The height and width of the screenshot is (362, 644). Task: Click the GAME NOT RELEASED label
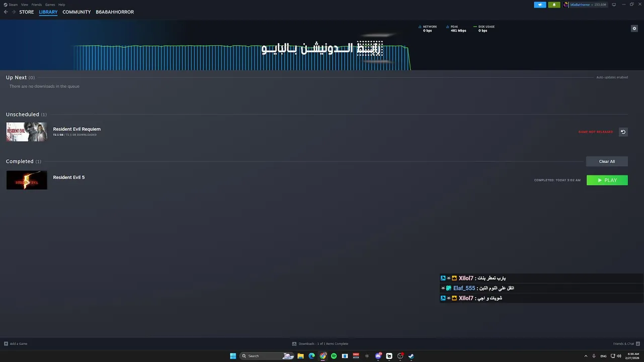click(x=596, y=132)
